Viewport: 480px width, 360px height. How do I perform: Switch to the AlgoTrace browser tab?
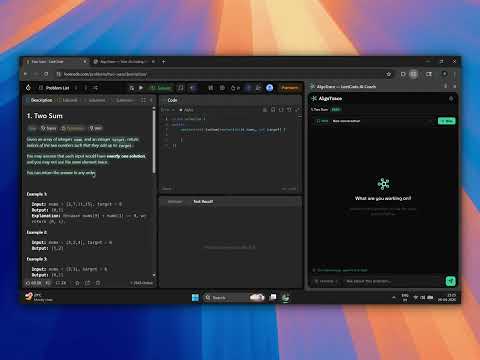point(124,62)
